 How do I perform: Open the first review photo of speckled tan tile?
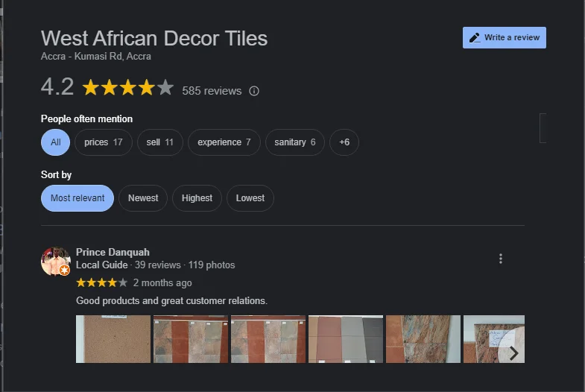coord(113,339)
